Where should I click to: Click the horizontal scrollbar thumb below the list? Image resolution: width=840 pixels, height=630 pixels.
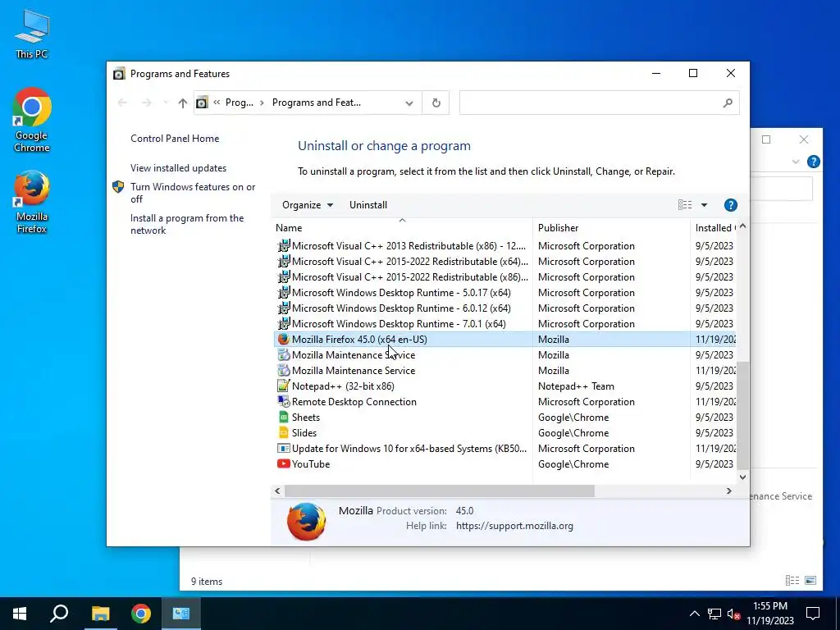[440, 491]
